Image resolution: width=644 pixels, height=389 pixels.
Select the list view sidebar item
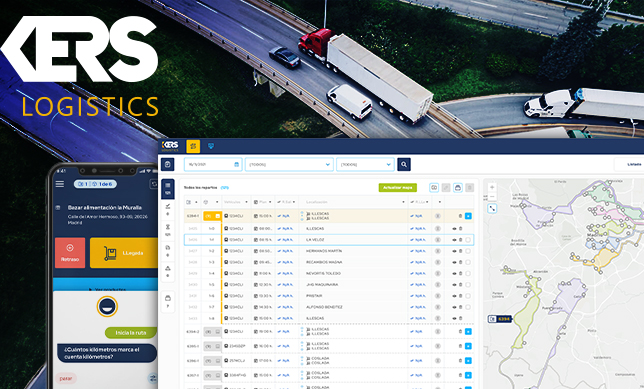pyautogui.click(x=168, y=189)
